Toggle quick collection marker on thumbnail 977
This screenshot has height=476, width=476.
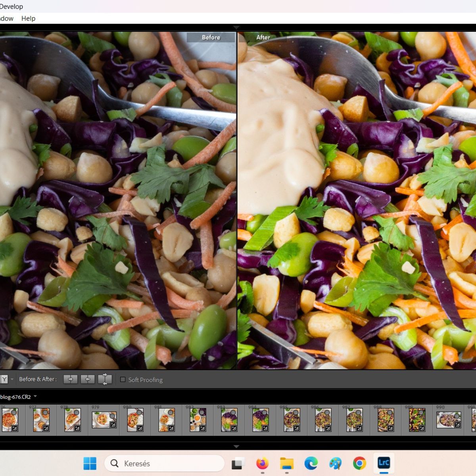click(x=45, y=413)
